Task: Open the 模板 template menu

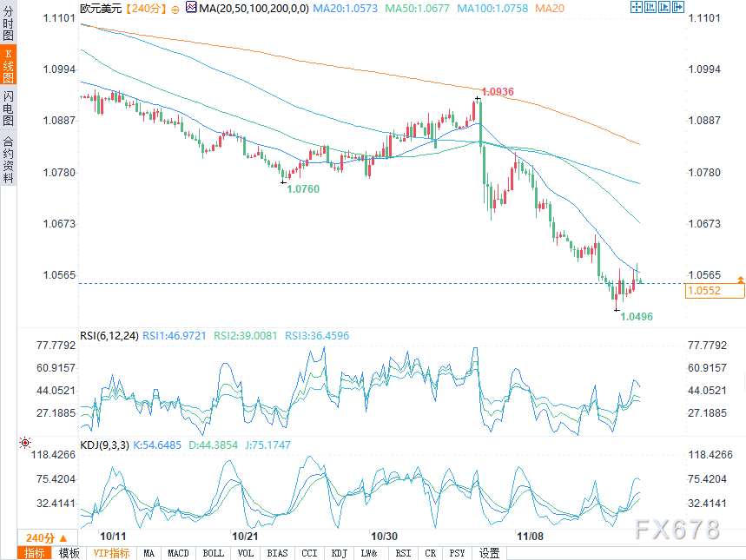Action: 69,553
